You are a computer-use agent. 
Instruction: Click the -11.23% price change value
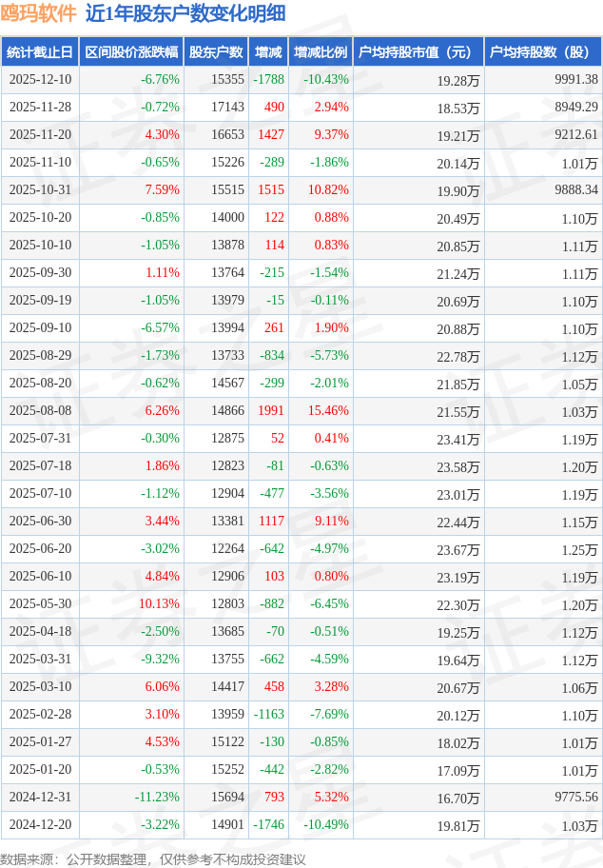pos(156,798)
